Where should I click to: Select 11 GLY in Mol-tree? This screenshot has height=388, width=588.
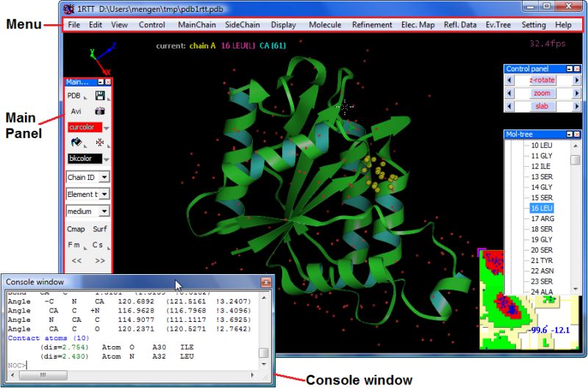[542, 156]
